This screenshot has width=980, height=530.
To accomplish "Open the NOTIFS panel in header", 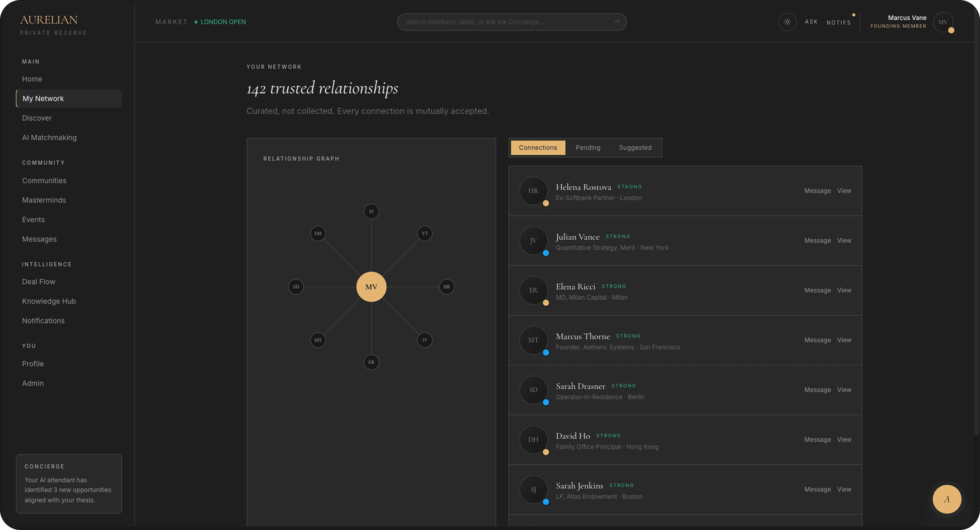I will click(839, 23).
